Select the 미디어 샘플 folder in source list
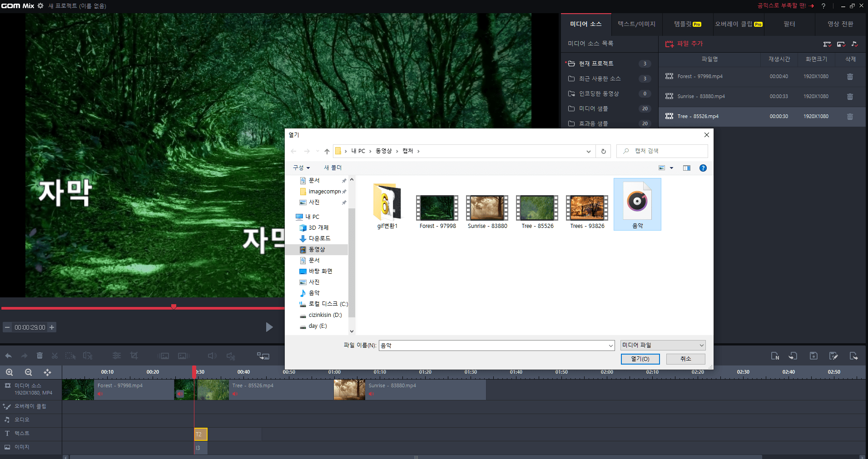The image size is (868, 459). [609, 109]
